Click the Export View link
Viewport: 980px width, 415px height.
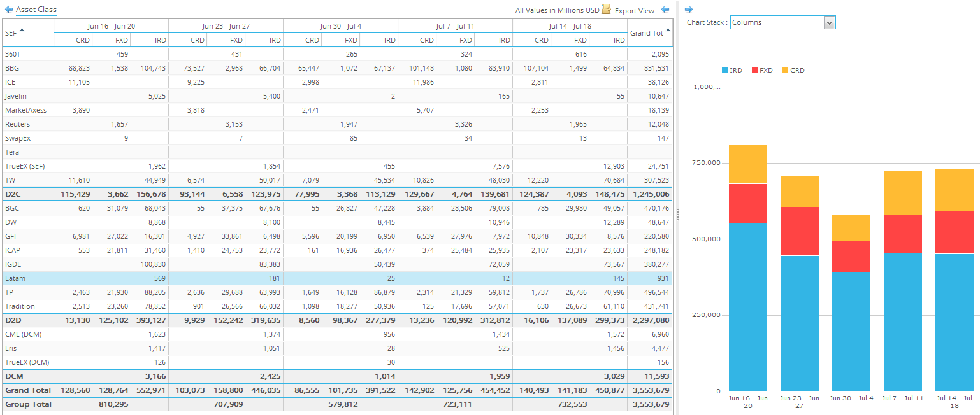[x=634, y=10]
